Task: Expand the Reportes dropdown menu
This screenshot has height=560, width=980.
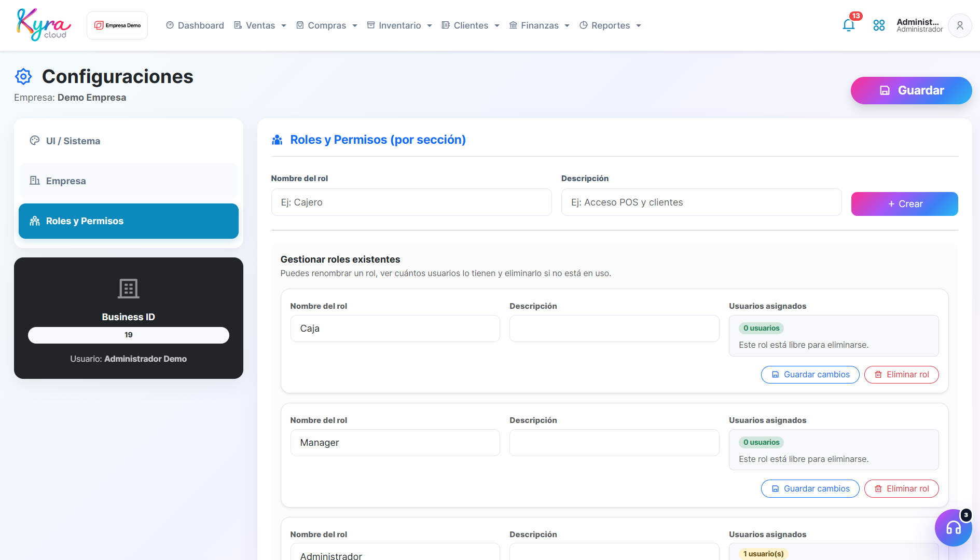Action: tap(611, 25)
